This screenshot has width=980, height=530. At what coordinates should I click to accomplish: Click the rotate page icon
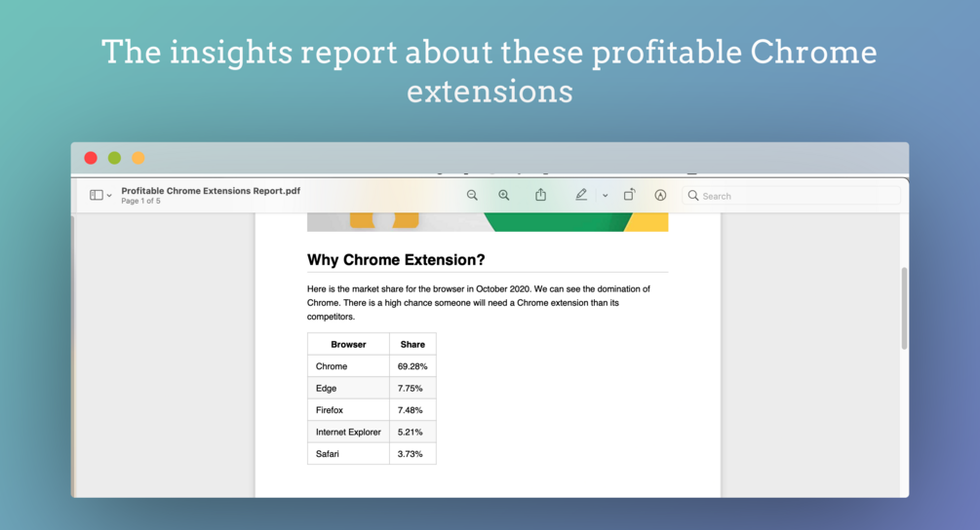pos(629,195)
